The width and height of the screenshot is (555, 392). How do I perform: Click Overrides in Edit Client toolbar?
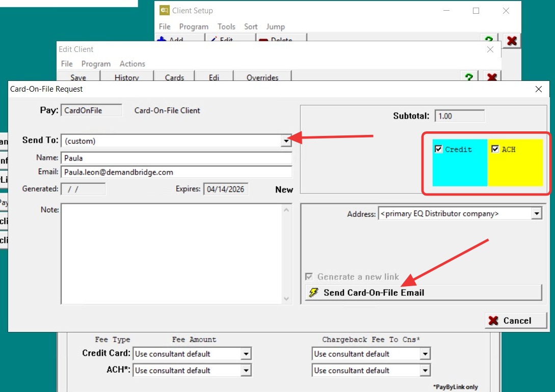(262, 77)
